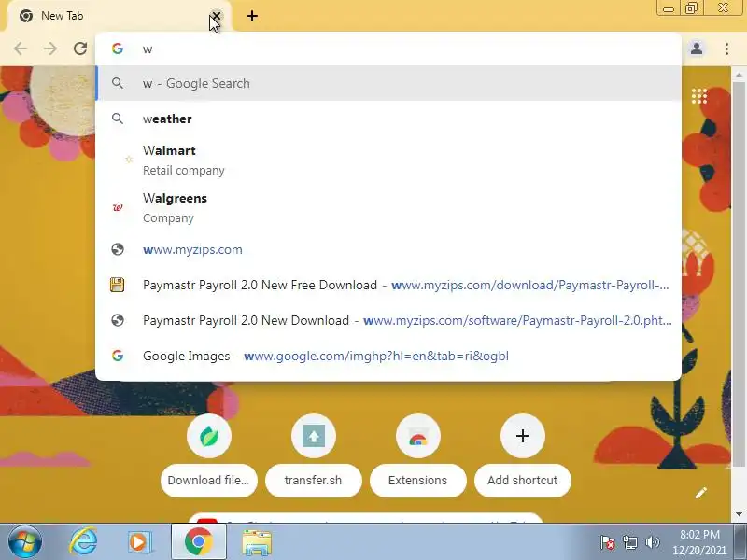The height and width of the screenshot is (560, 747).
Task: Click the 'Download file...' label
Action: (208, 480)
